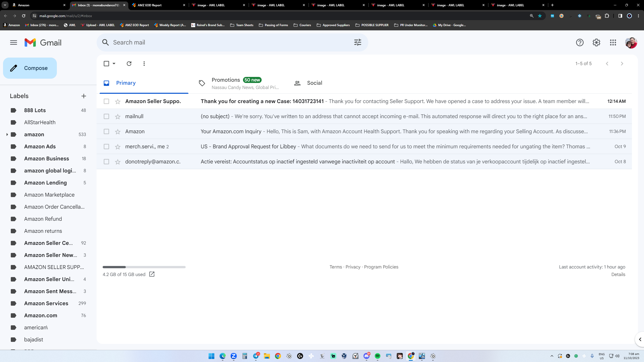644x362 pixels.
Task: Open Google apps grid
Action: coord(613,42)
